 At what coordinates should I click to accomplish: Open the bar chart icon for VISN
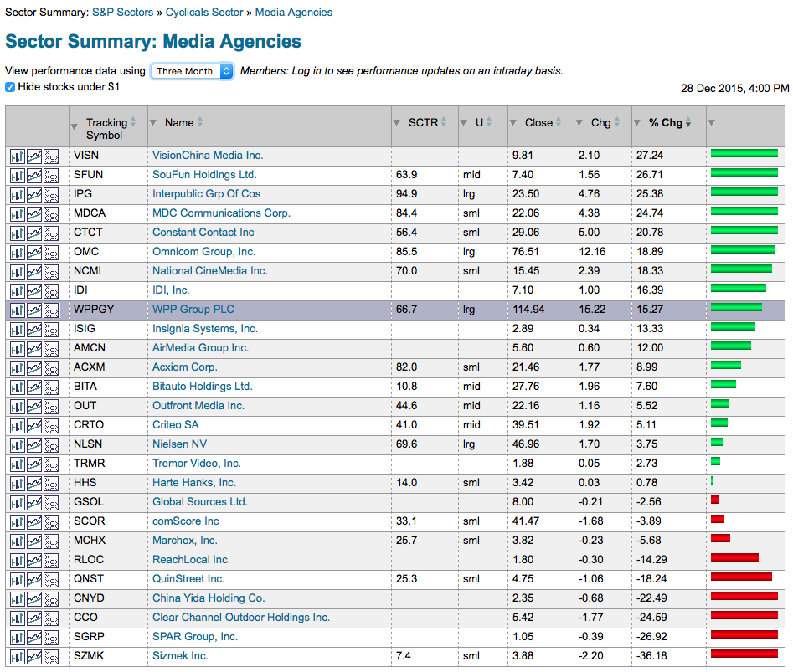click(x=18, y=156)
